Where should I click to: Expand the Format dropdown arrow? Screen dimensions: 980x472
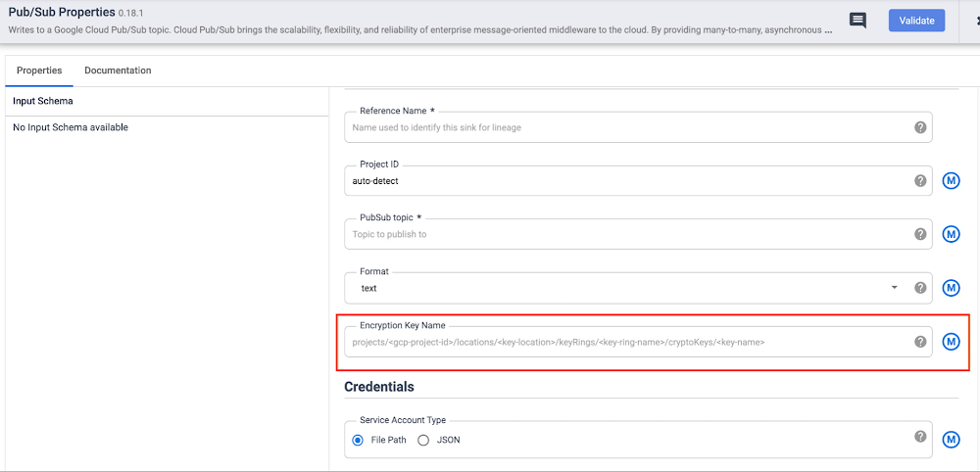coord(894,288)
